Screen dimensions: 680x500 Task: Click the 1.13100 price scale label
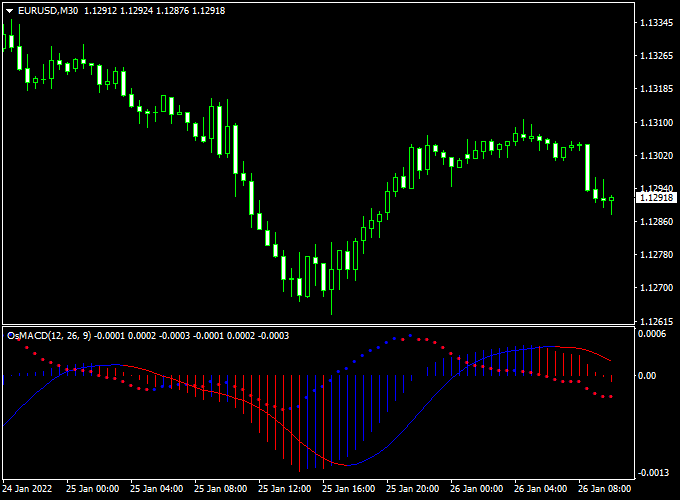pyautogui.click(x=656, y=123)
